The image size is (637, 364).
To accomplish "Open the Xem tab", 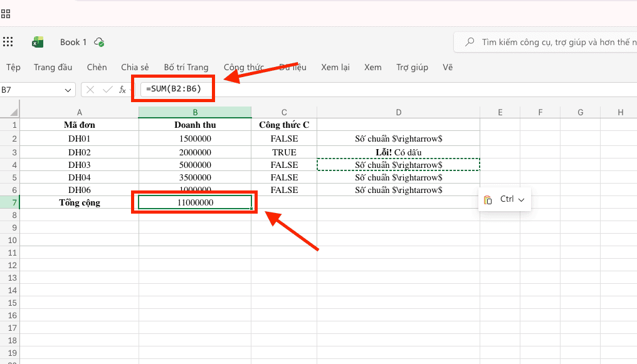I will pyautogui.click(x=372, y=68).
